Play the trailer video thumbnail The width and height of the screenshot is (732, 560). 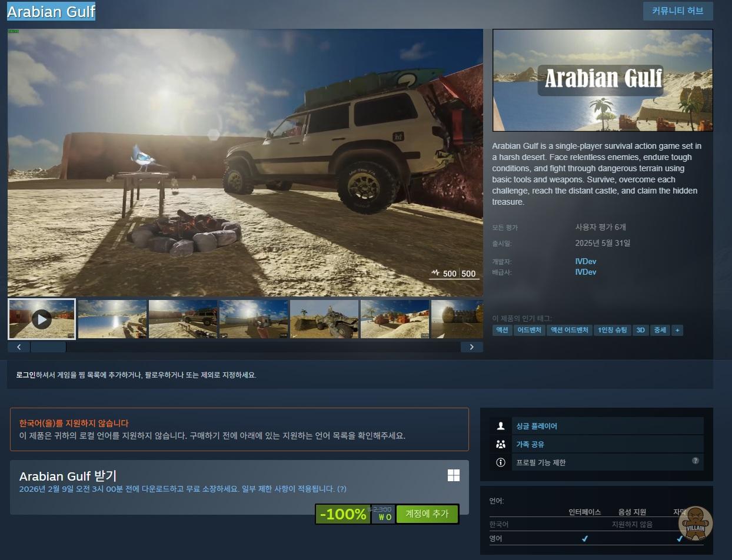(x=41, y=319)
